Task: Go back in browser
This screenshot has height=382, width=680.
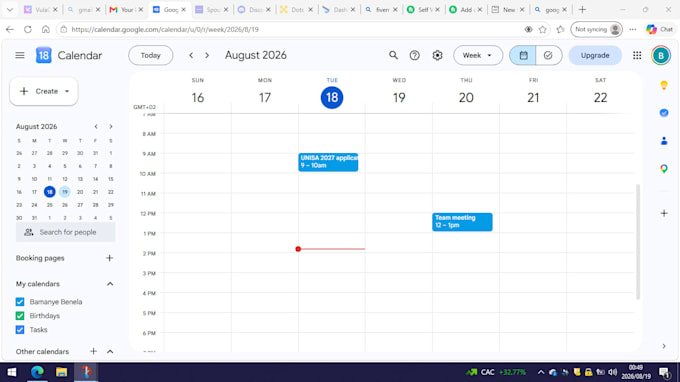Action: pyautogui.click(x=10, y=29)
